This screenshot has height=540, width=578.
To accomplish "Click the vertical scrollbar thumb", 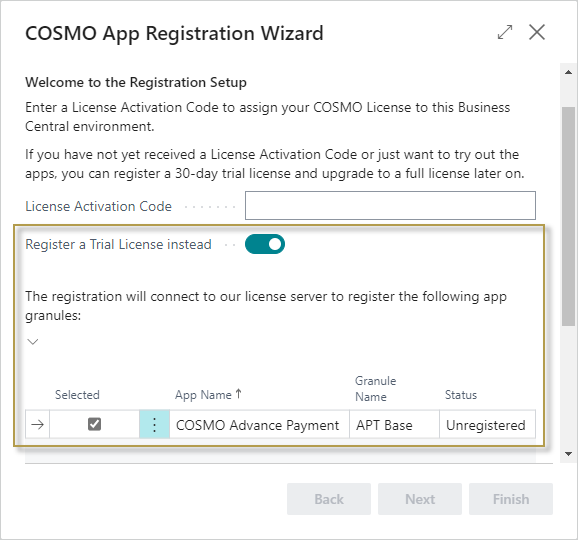I will pos(568,216).
